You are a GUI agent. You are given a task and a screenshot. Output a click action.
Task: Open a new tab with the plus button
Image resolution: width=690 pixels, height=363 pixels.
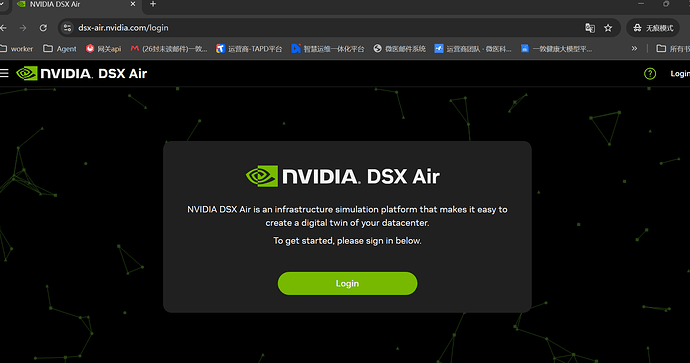(x=153, y=4)
